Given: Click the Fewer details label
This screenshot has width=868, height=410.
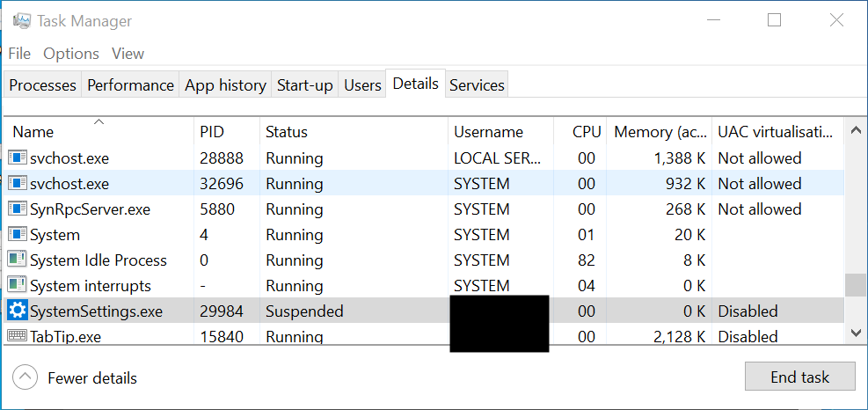Looking at the screenshot, I should click(x=92, y=378).
